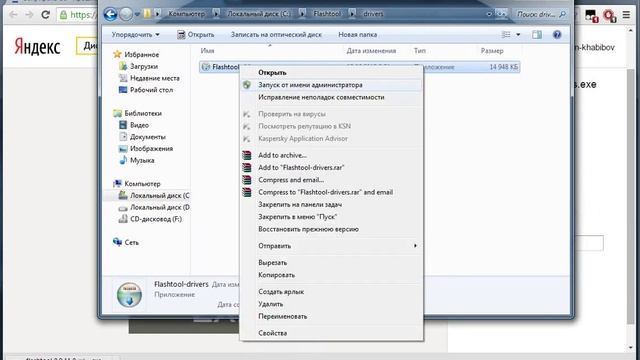Screen dimensions: 640x360
Task: Click the browser forward arrow
Action: pos(29,15)
